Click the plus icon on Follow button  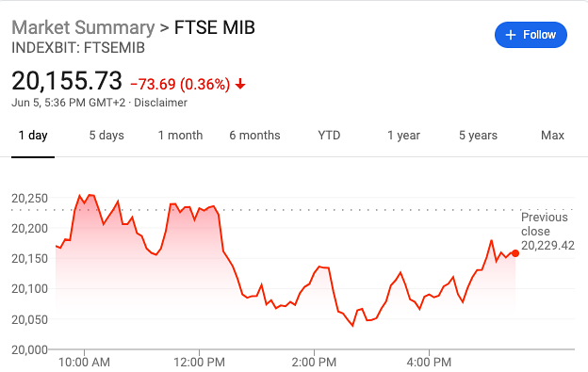coord(511,35)
